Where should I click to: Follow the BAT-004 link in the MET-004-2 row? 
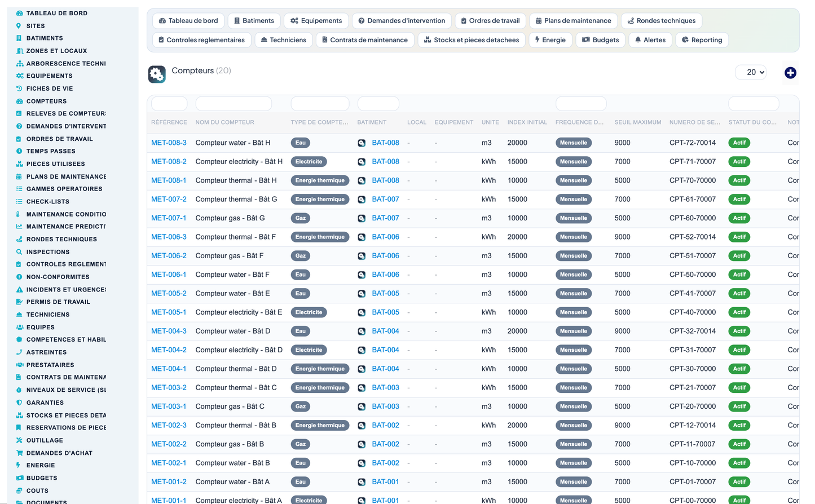[385, 350]
